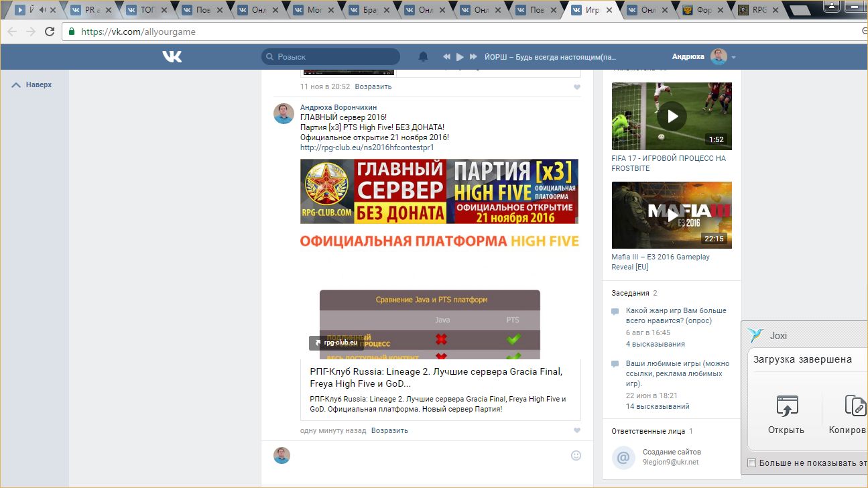Open the notifications bell
This screenshot has width=868, height=488.
coord(423,57)
